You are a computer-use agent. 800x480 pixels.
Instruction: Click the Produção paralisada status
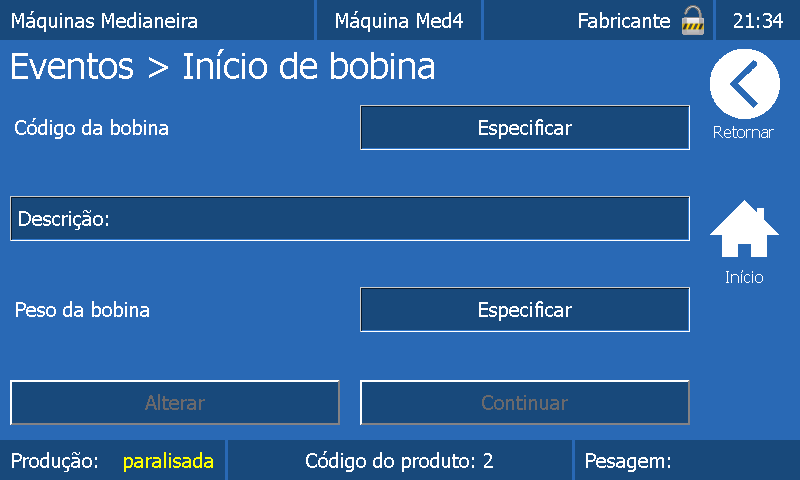point(113,461)
